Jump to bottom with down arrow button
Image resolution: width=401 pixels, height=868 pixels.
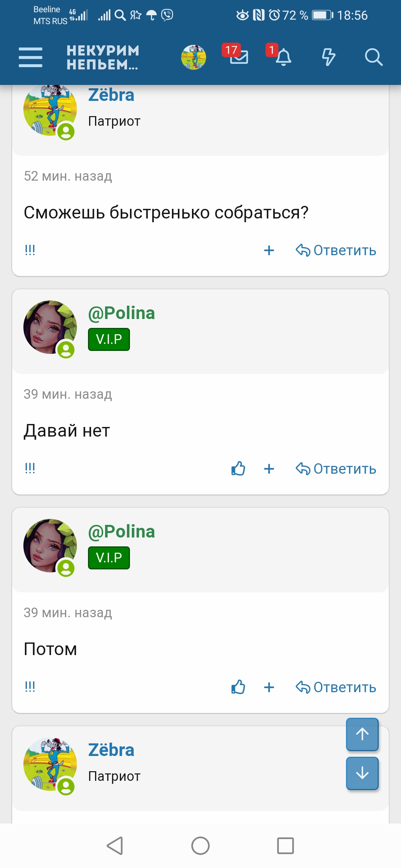[x=362, y=773]
